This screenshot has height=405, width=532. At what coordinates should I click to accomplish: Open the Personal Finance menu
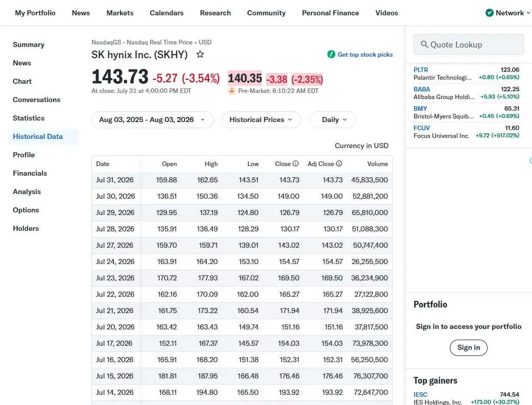[x=330, y=13]
